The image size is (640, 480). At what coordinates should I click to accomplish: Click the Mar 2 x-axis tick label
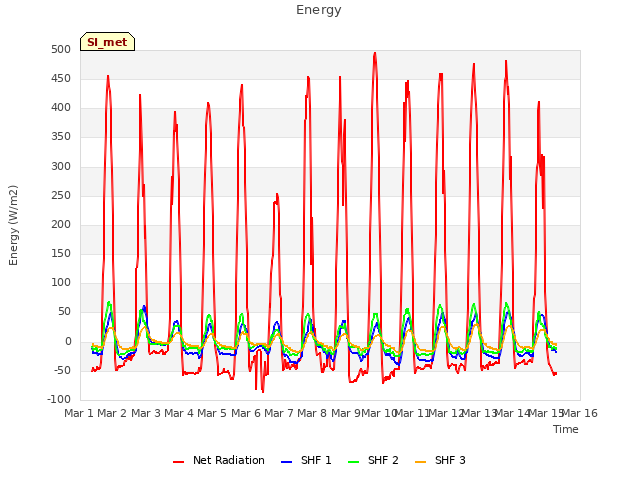pyautogui.click(x=112, y=413)
